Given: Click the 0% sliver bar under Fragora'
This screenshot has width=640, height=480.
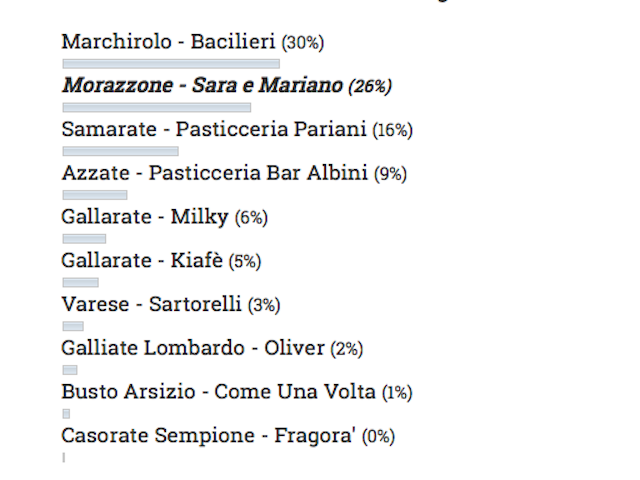Looking at the screenshot, I should 64,458.
